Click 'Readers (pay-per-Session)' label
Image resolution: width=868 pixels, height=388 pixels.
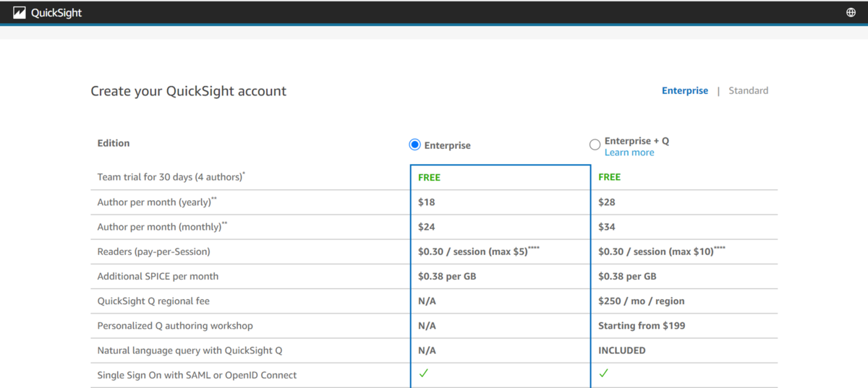point(153,251)
